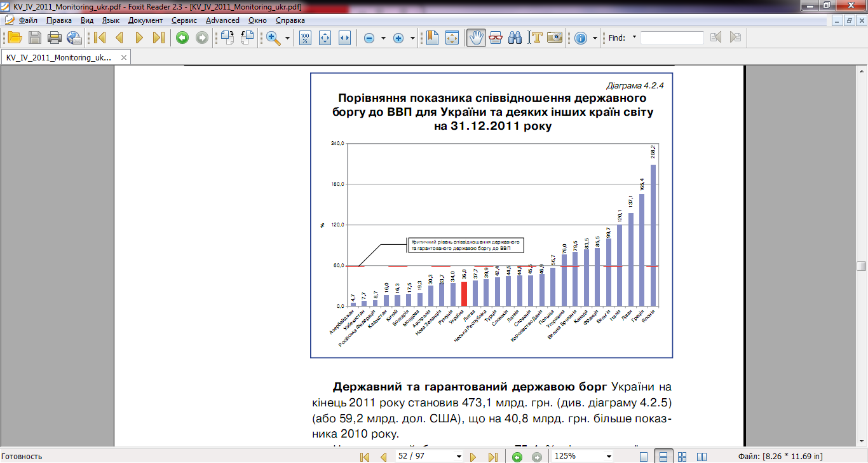The image size is (868, 463).
Task: Click the full screen view icon
Action: point(452,38)
